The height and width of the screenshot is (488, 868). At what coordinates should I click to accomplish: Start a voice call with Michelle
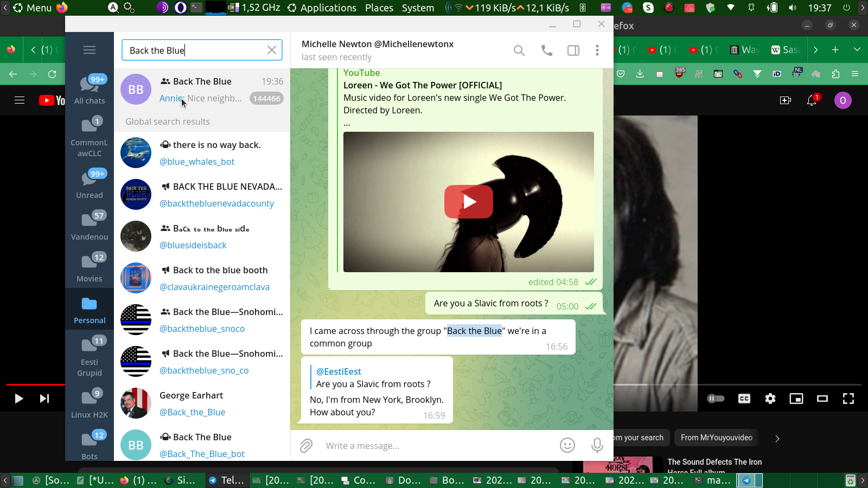point(547,50)
